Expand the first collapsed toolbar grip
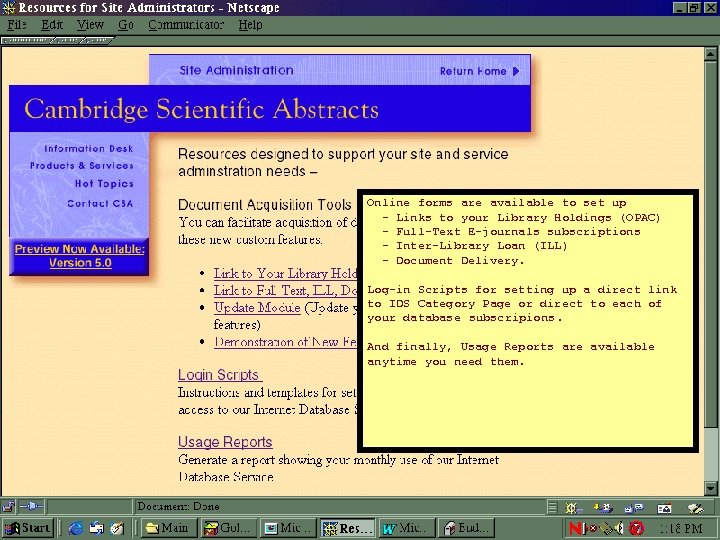 click(x=26, y=41)
